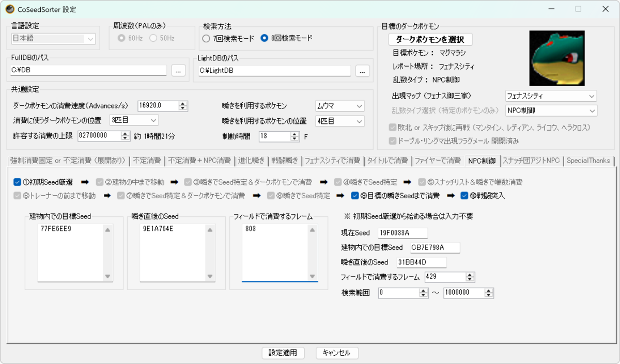Click LightDBのパス text field
The width and height of the screenshot is (620, 364).
tap(274, 71)
